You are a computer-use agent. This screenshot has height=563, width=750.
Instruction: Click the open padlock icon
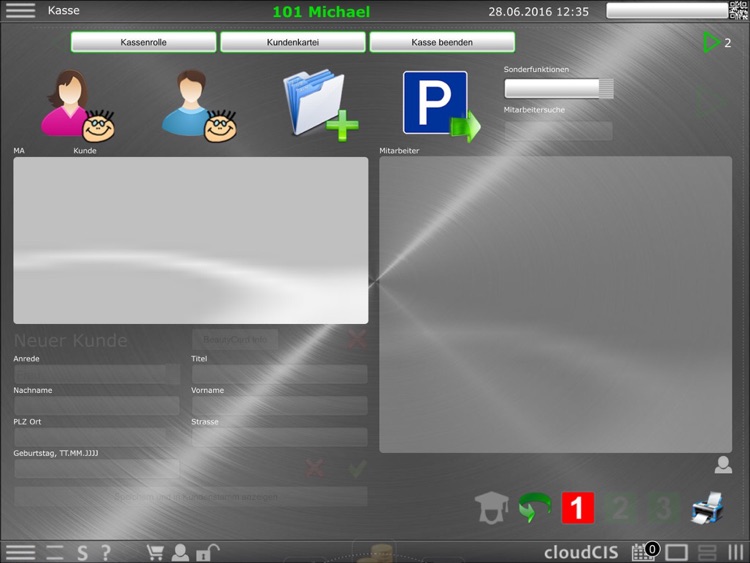pyautogui.click(x=207, y=552)
